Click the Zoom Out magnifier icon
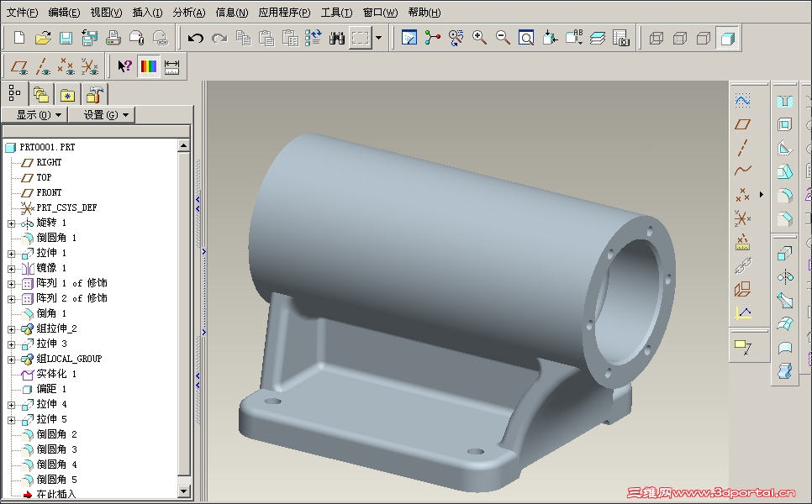 pyautogui.click(x=504, y=38)
